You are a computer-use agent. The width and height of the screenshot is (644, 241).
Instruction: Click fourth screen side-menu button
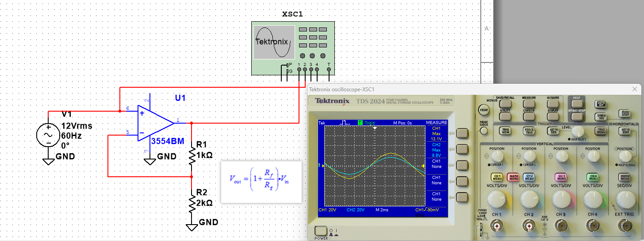click(462, 181)
